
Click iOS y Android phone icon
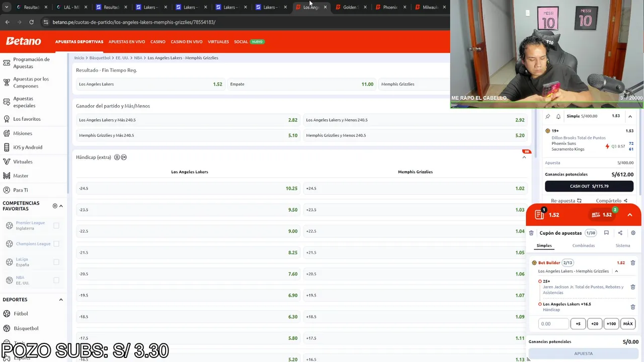click(x=7, y=147)
